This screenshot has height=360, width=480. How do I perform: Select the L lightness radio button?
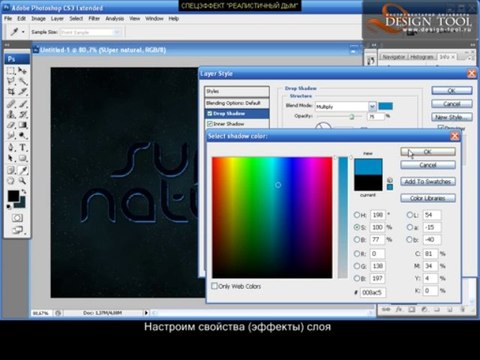(x=410, y=215)
